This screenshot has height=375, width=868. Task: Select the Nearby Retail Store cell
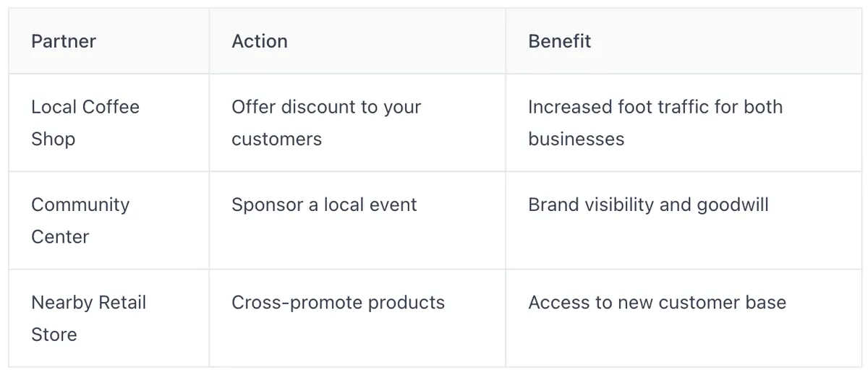pos(109,318)
